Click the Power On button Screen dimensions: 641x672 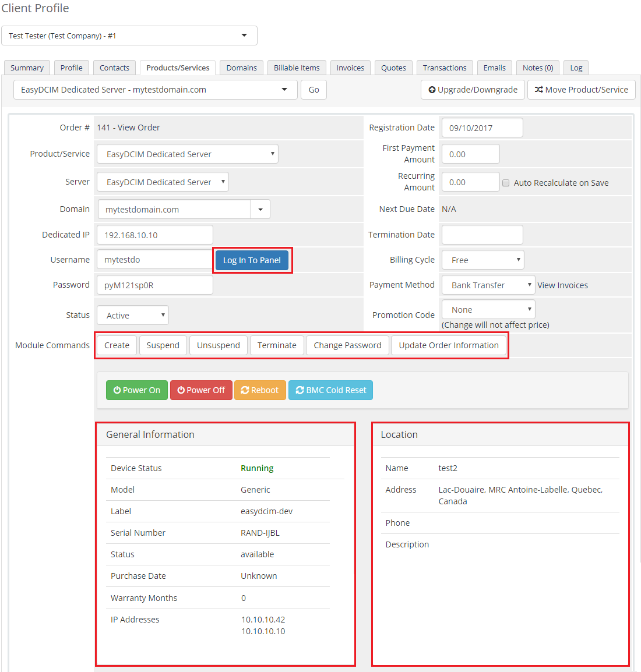(137, 390)
